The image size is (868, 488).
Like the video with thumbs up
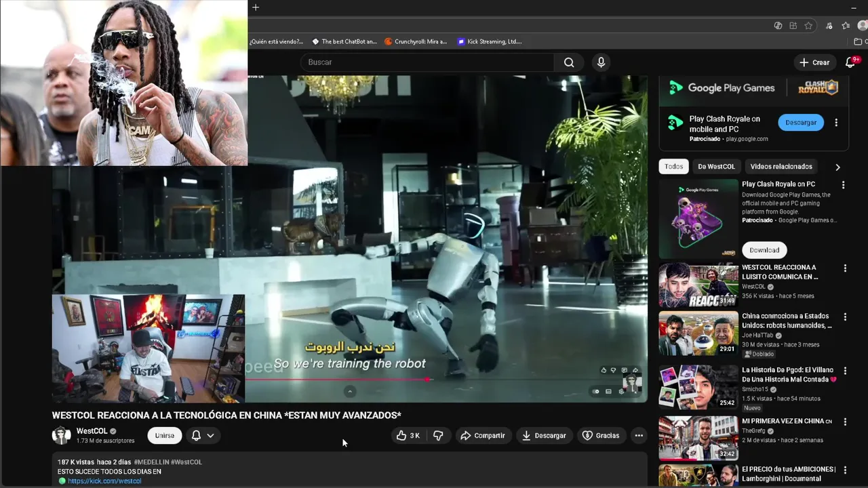(408, 436)
